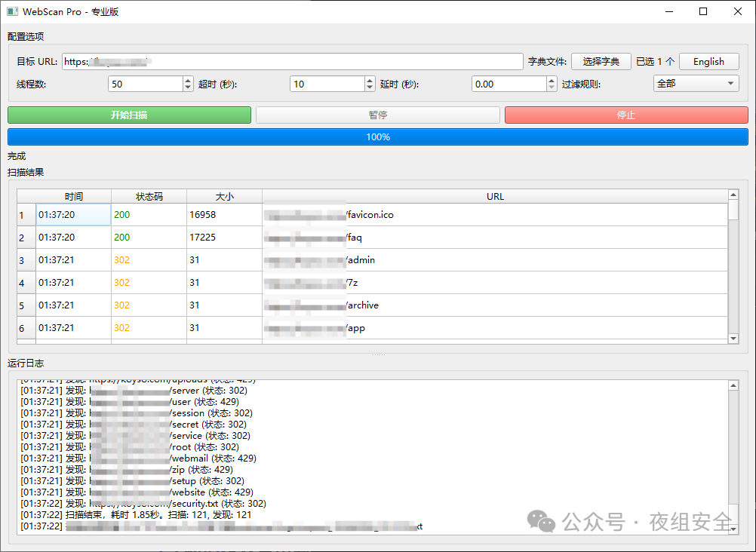Select row header 3 in results table
This screenshot has width=756, height=552.
coord(26,260)
